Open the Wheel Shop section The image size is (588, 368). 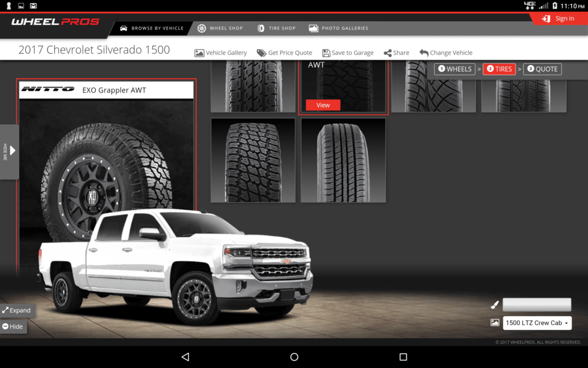click(x=219, y=28)
